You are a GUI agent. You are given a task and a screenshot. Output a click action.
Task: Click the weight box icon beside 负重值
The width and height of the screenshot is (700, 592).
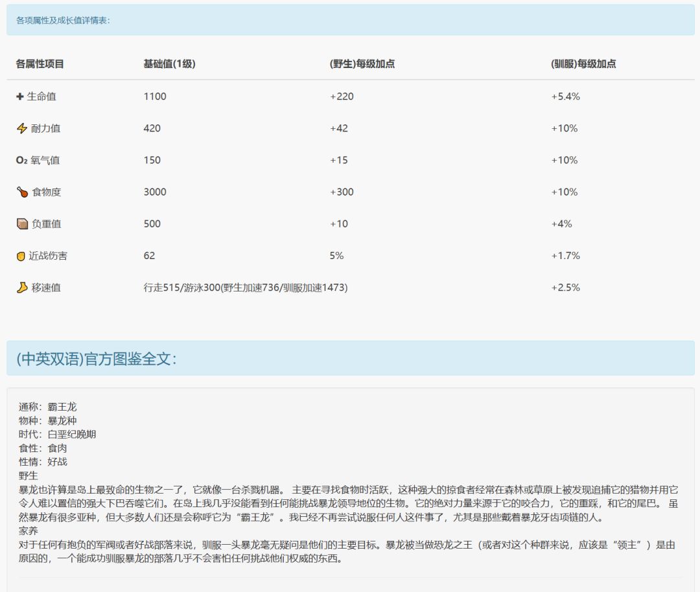(22, 224)
